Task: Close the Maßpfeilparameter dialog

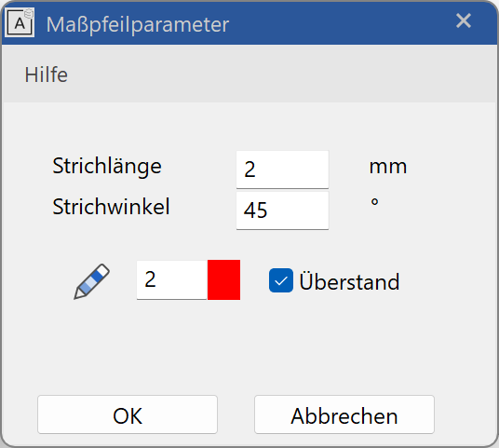Action: 463,21
